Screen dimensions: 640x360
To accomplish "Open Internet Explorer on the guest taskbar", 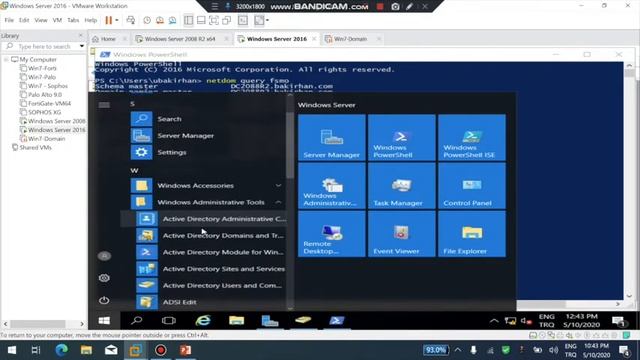I will pos(203,321).
